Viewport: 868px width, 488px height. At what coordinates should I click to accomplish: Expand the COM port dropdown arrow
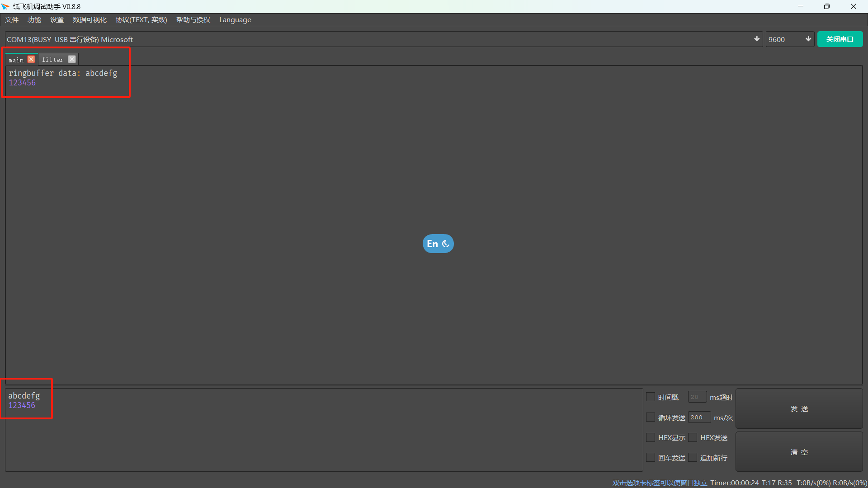(x=756, y=39)
